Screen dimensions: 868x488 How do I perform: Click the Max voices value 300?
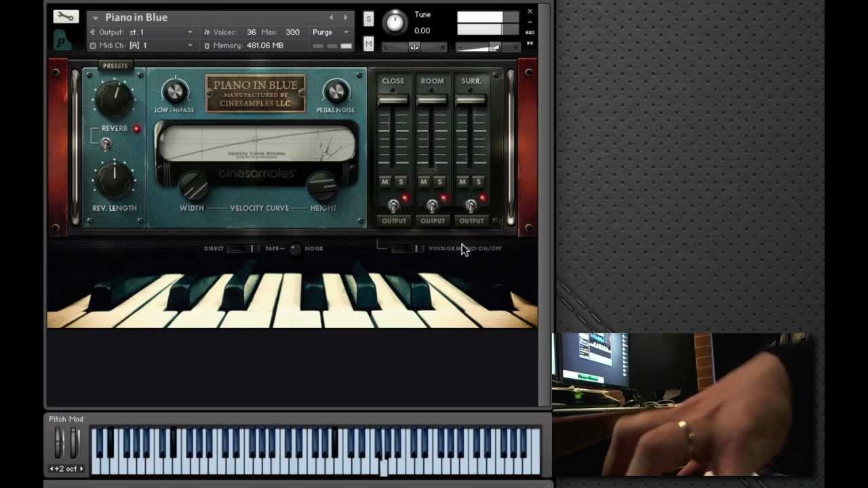[292, 33]
